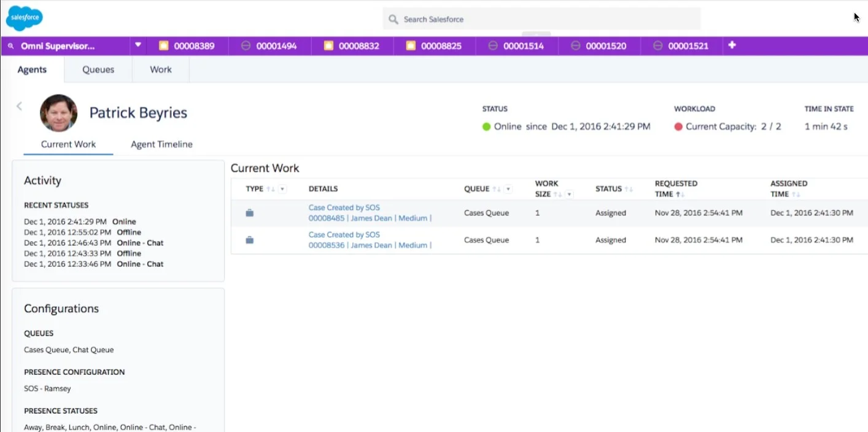The width and height of the screenshot is (868, 432).
Task: Open the Omni Supervisor navigation tab
Action: [x=58, y=45]
